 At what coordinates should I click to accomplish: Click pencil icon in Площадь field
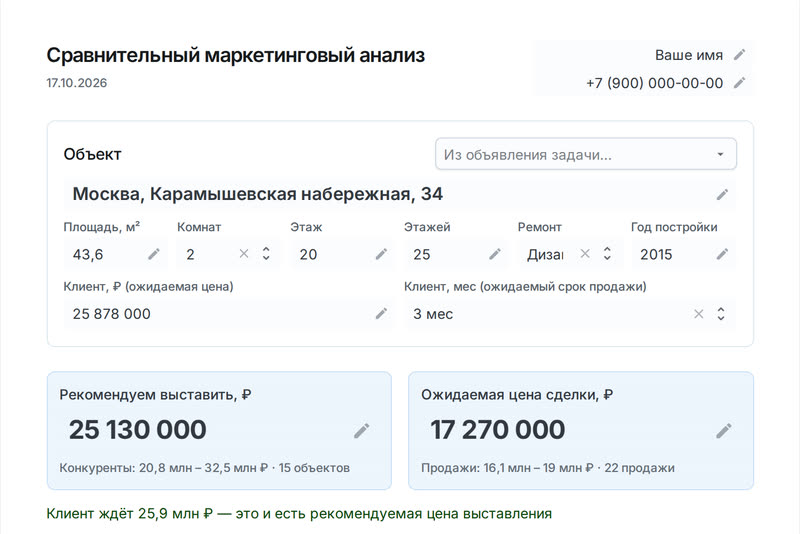click(x=154, y=254)
